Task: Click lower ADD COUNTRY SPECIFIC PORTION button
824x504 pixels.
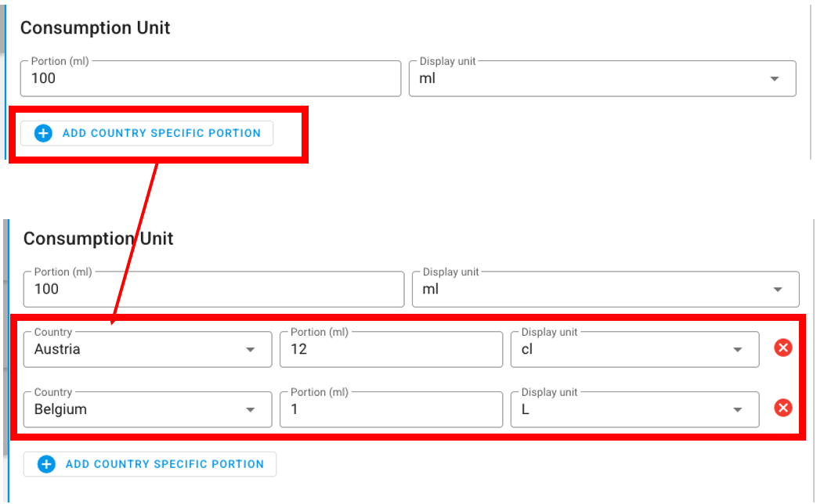Action: 150,464
